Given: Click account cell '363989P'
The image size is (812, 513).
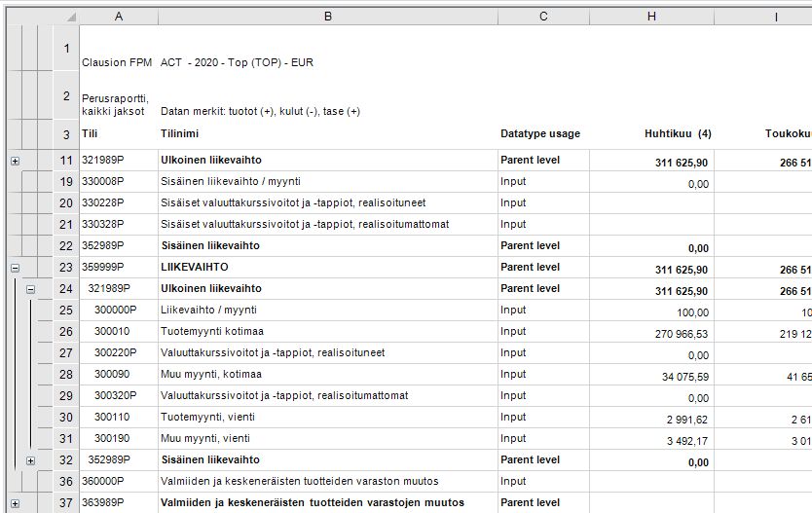Looking at the screenshot, I should click(x=119, y=502).
